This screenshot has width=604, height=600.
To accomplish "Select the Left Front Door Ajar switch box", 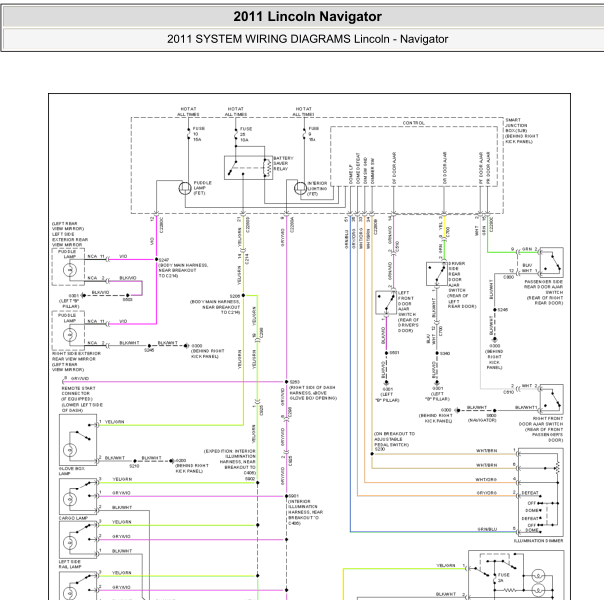I will (x=386, y=303).
